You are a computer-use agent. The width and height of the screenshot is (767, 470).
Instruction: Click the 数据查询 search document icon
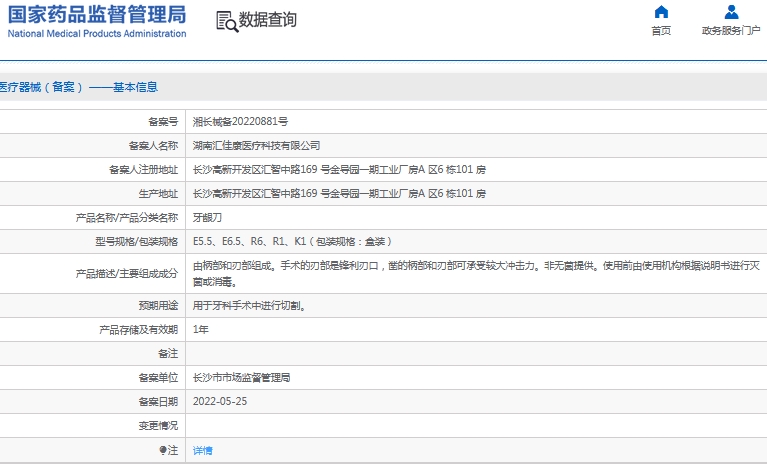(227, 22)
